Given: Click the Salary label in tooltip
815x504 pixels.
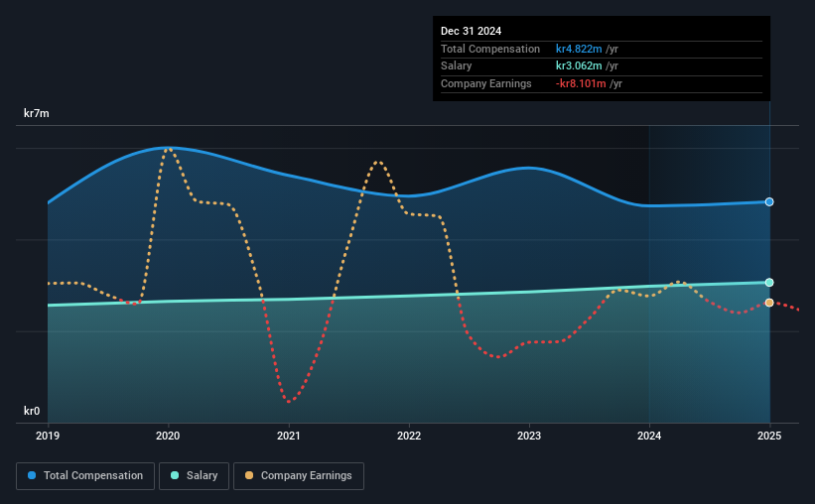Looking at the screenshot, I should click(x=457, y=66).
